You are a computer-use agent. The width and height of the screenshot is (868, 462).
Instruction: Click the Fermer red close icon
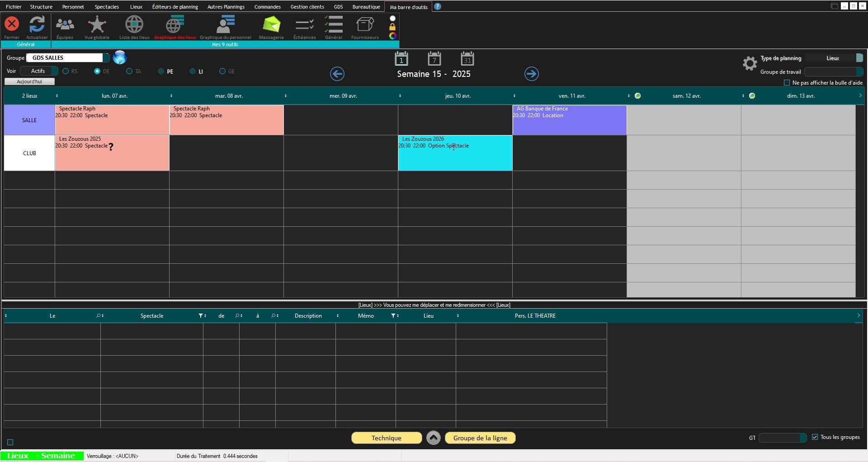(x=12, y=24)
